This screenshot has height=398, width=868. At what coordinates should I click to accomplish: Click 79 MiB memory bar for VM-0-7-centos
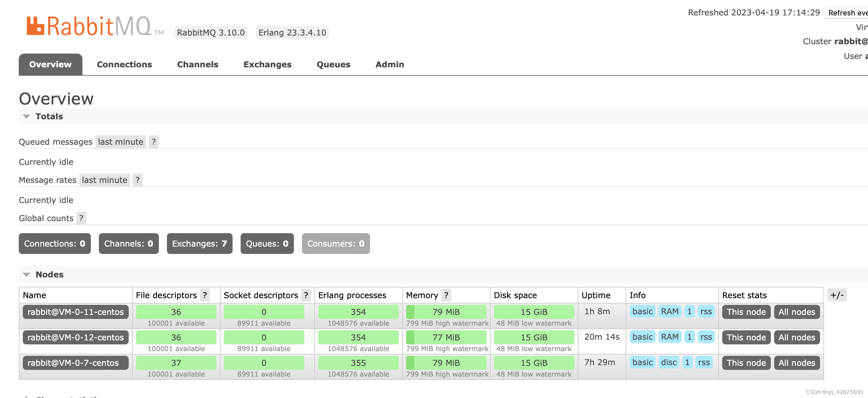coord(446,363)
